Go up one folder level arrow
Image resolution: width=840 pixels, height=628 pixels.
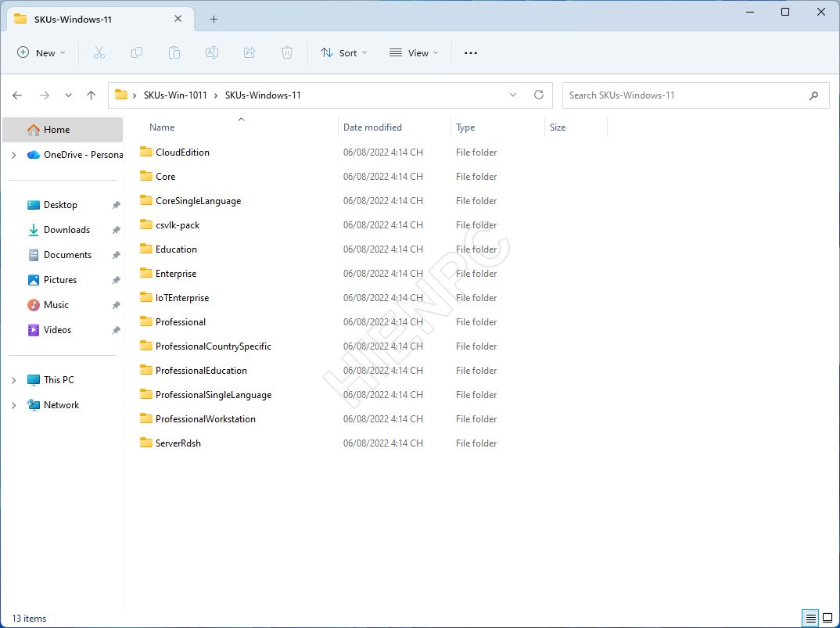(91, 95)
